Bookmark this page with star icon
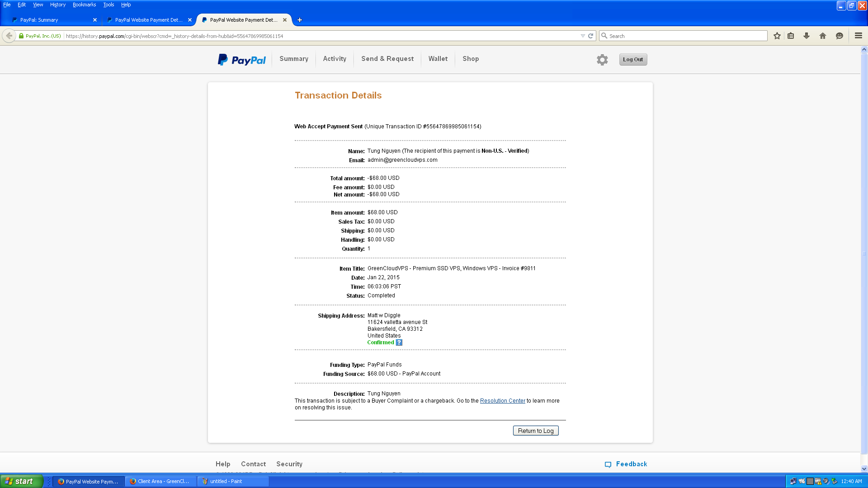Screen dimensions: 868x488 777,36
